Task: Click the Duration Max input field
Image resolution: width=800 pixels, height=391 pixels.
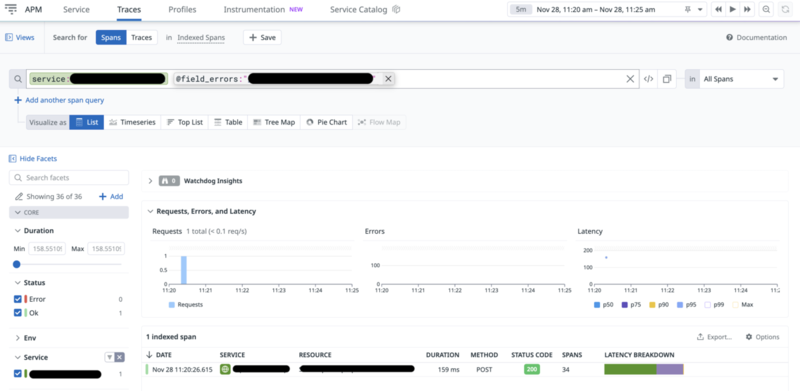Action: point(106,249)
